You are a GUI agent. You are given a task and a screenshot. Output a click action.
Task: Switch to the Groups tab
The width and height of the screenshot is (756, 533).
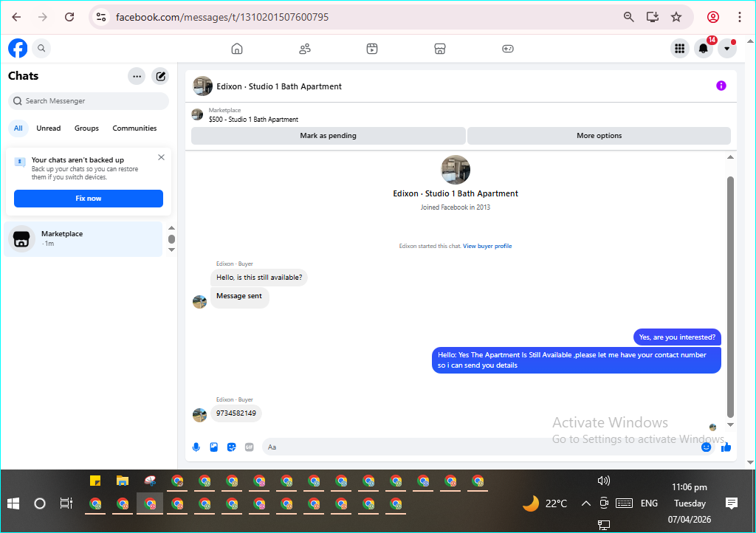(x=87, y=128)
